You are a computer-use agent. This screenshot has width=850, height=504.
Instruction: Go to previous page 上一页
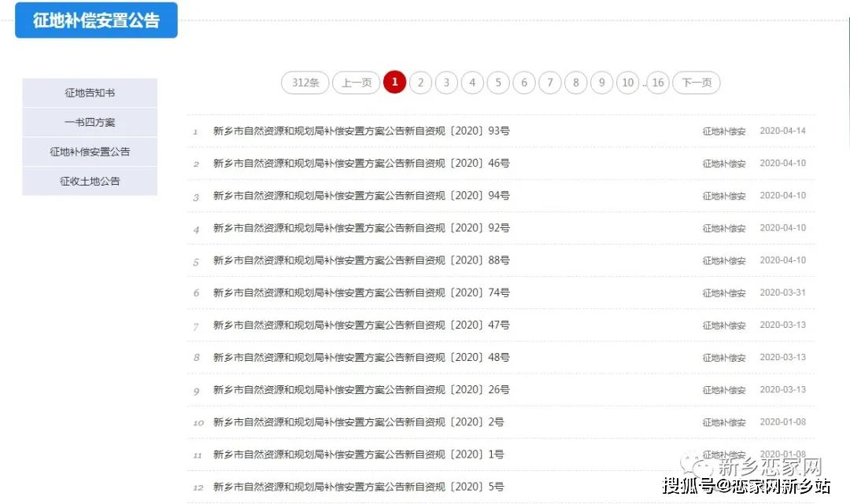point(357,83)
